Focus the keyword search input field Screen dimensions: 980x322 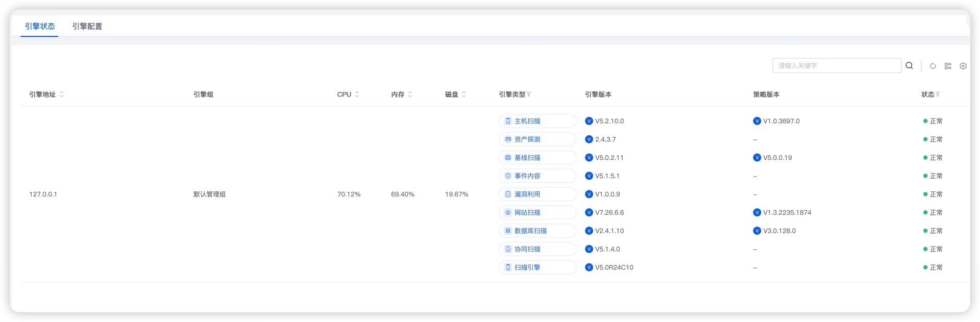tap(836, 66)
